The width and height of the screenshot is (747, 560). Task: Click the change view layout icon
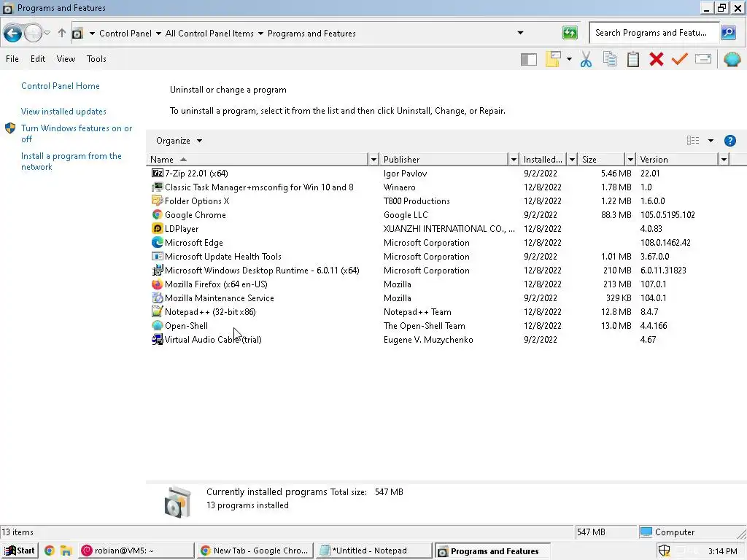point(693,141)
